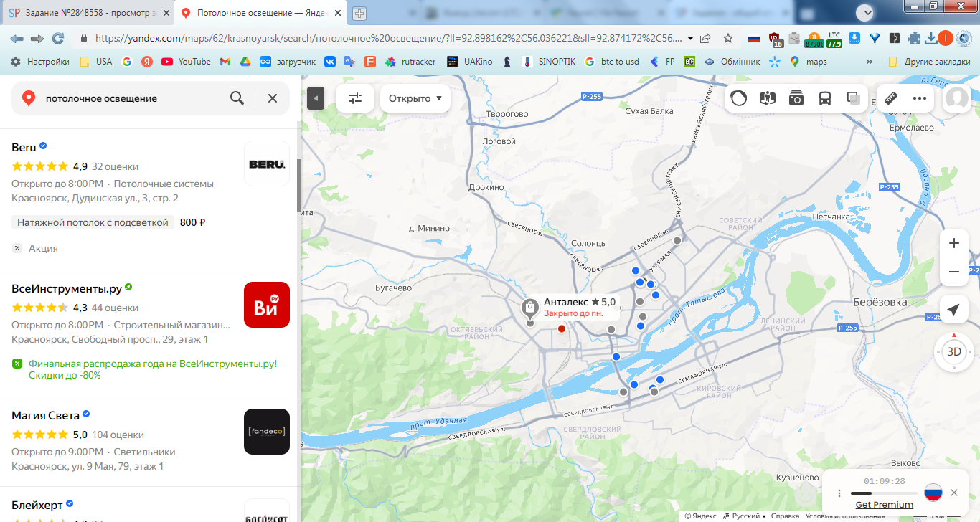This screenshot has height=522, width=980.
Task: Click the Russian flag VPN extension icon
Action: (x=754, y=39)
